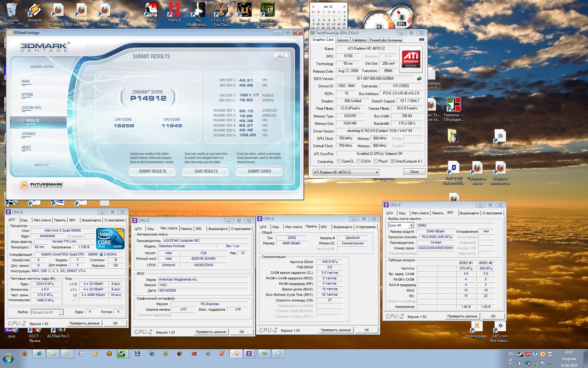Click the Show Desktop strip beside the clock
Viewport: 588px width, 368px height.
(x=586, y=358)
